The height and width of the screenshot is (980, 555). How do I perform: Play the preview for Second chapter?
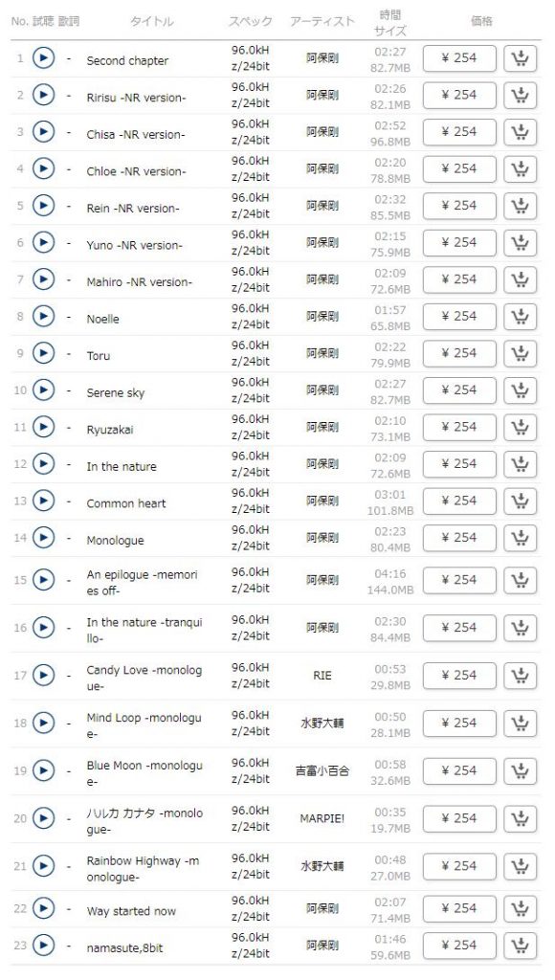click(43, 58)
